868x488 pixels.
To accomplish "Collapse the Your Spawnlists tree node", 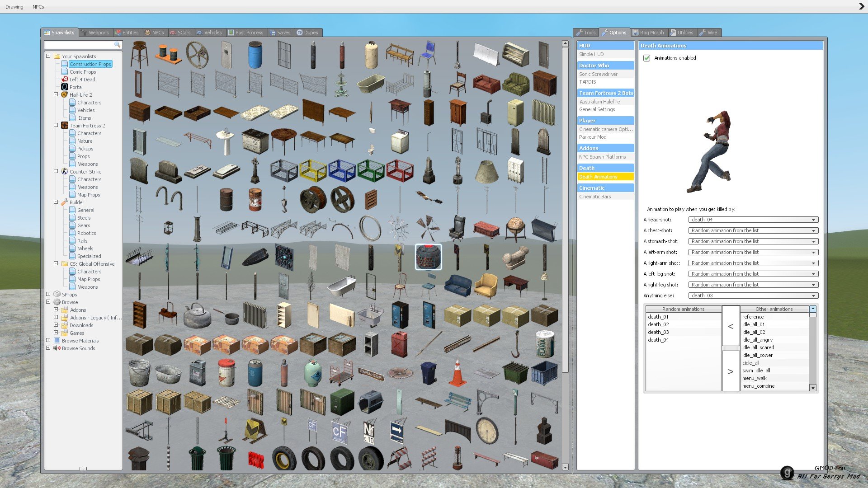I will (48, 56).
